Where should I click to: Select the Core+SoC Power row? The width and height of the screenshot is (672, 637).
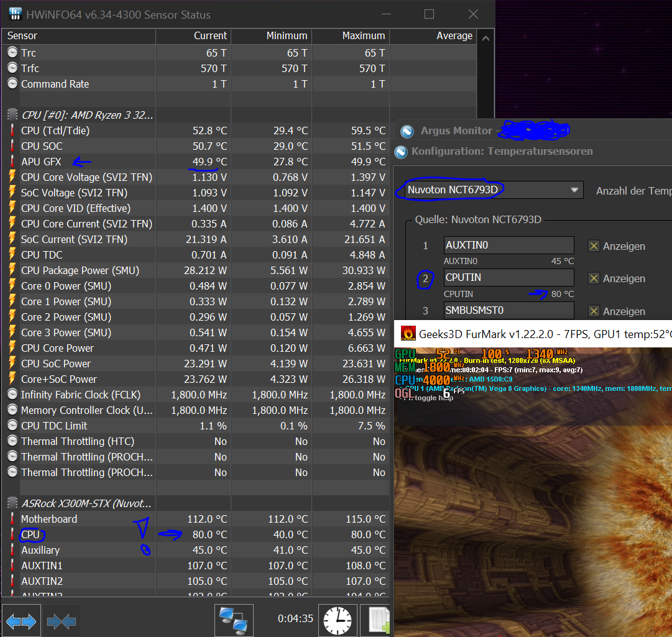coord(196,379)
